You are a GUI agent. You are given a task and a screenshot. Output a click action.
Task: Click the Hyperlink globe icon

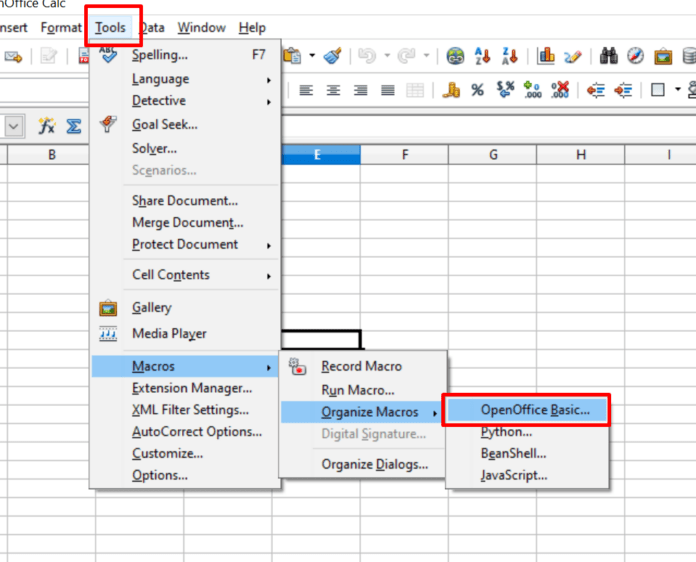[455, 56]
